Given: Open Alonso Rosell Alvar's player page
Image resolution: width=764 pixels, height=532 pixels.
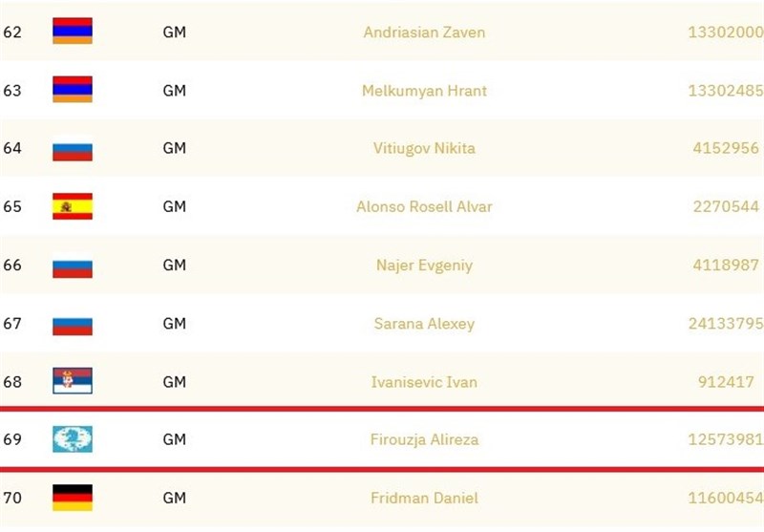Looking at the screenshot, I should click(x=424, y=206).
